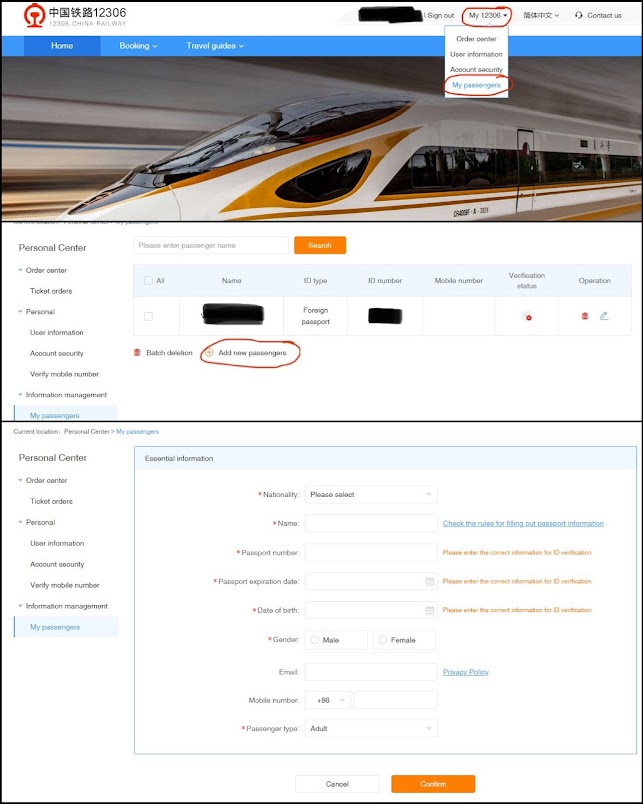Click the China Railway 12306 logo

point(75,15)
